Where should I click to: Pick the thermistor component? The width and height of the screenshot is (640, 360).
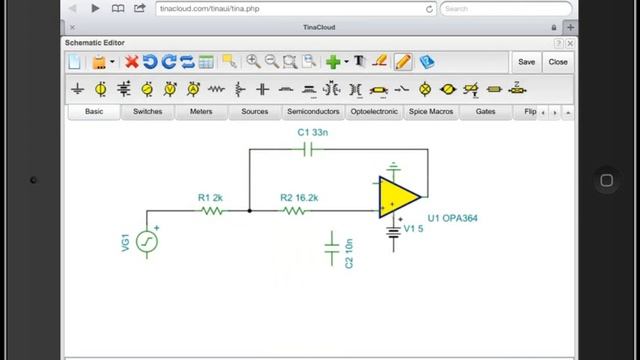click(471, 89)
